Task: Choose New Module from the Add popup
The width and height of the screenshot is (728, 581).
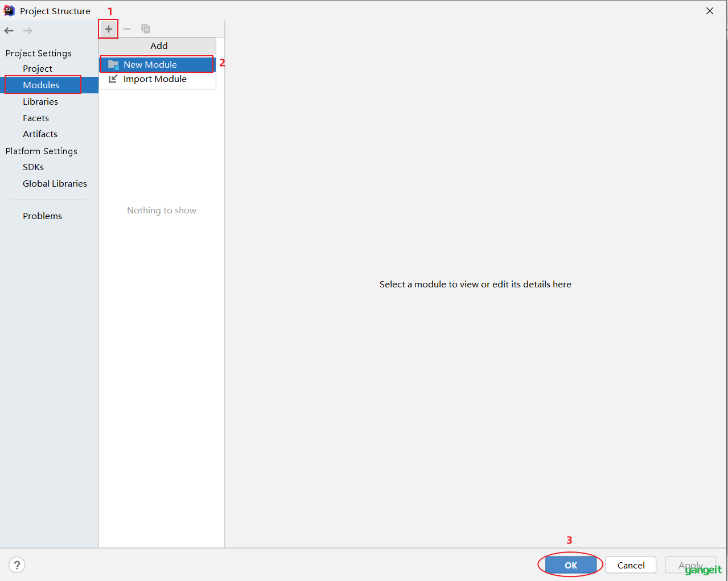Action: point(157,64)
